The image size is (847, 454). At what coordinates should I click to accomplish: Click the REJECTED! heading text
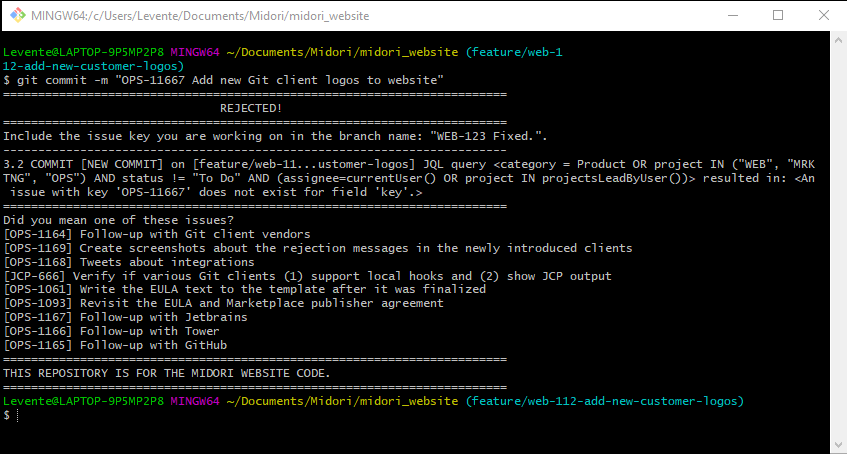pyautogui.click(x=251, y=108)
